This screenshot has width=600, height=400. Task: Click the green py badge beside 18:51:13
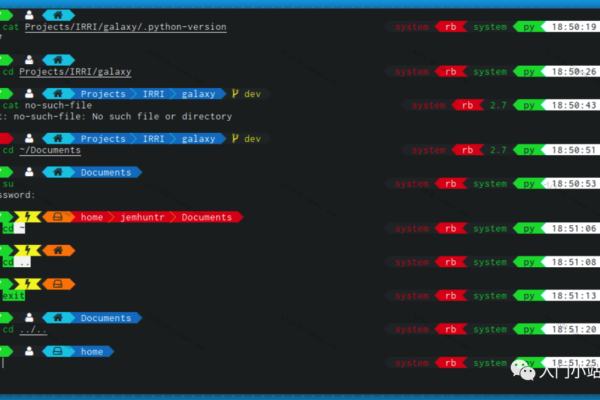tap(527, 295)
